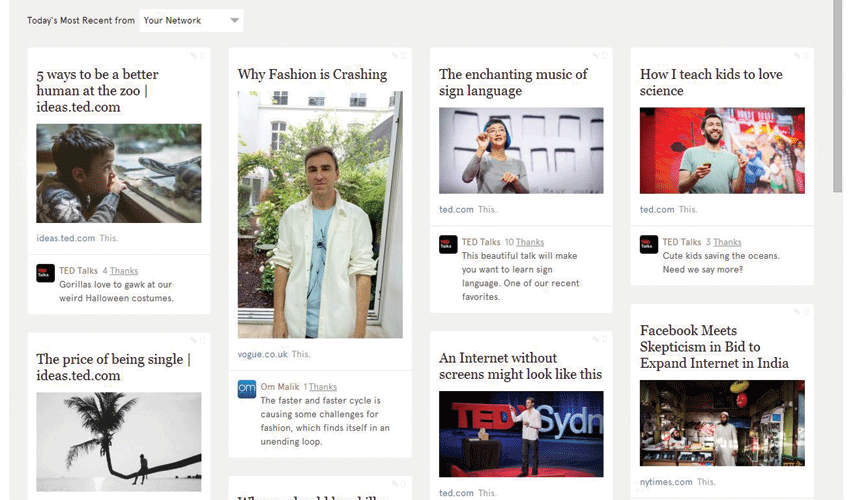Click bookmark icon on the zoo card
The width and height of the screenshot is (853, 500).
[202, 55]
